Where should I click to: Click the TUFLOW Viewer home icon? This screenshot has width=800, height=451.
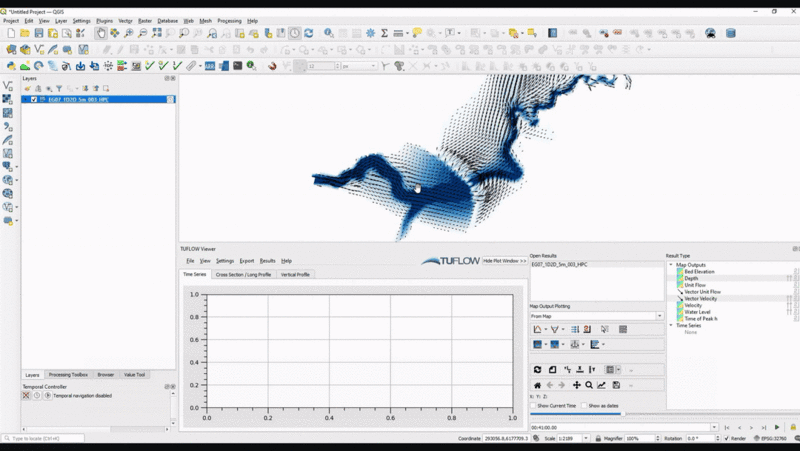click(537, 385)
